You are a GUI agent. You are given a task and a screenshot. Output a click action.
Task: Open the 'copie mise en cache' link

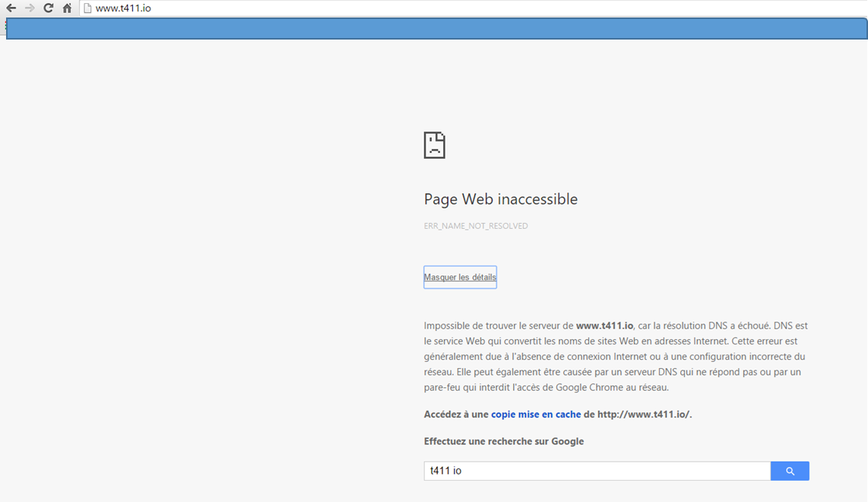[x=536, y=415]
